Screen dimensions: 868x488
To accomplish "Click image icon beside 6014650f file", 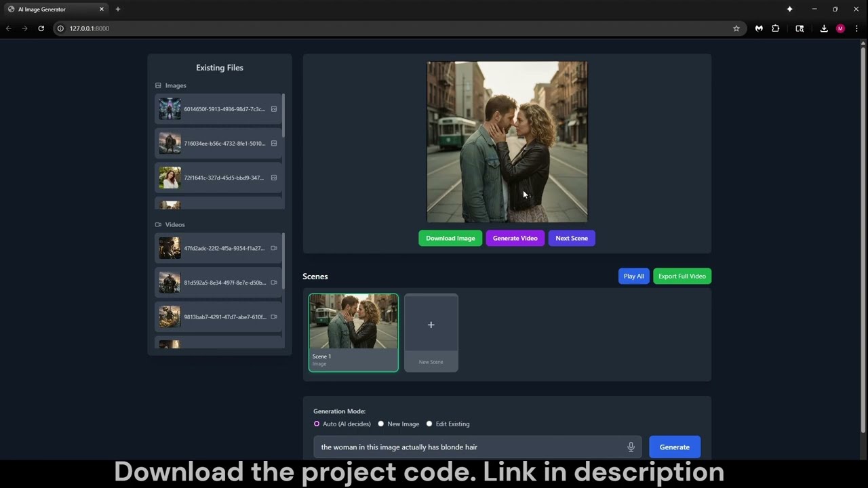I will [274, 109].
